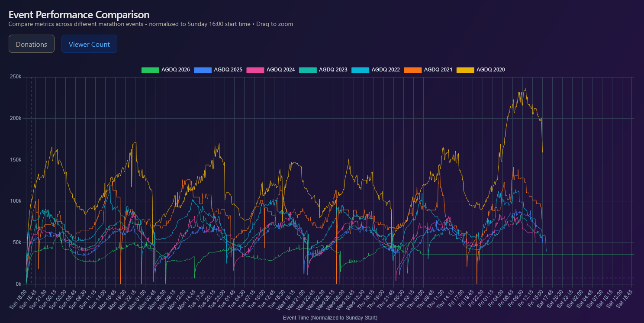This screenshot has height=323, width=644.
Task: Click the orange AGDQ 2021 legend swatch
Action: point(413,70)
